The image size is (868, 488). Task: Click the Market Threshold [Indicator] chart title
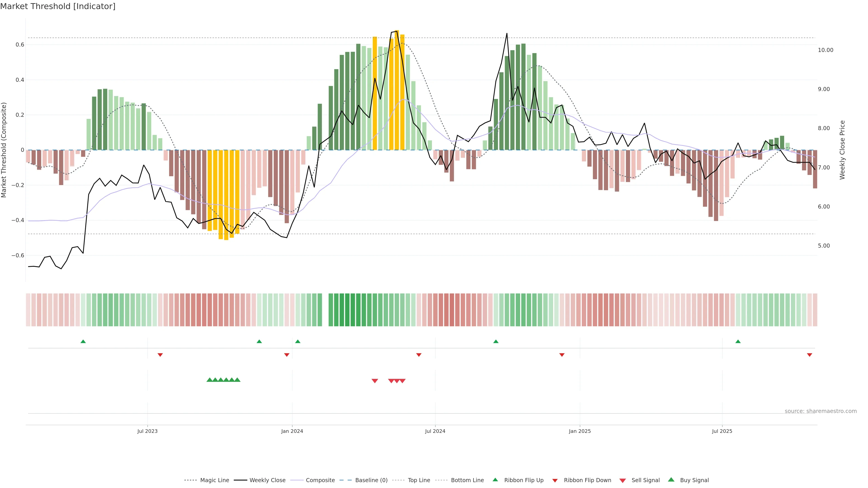[x=58, y=6]
